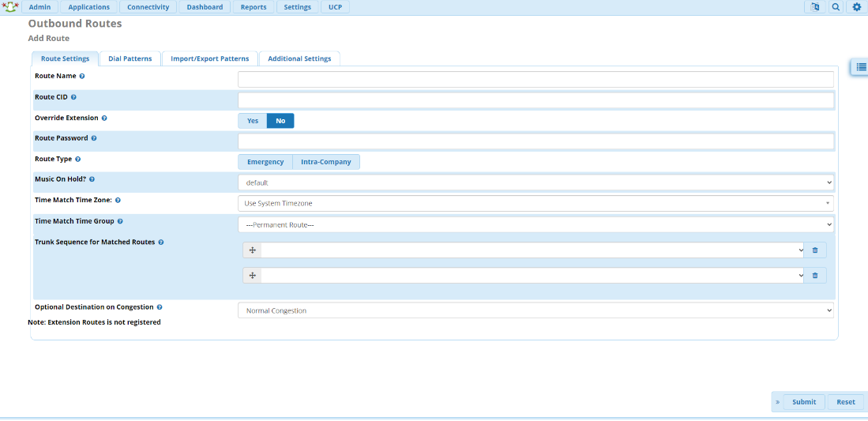This screenshot has height=421, width=868.
Task: Open the floating list menu icon
Action: (859, 68)
